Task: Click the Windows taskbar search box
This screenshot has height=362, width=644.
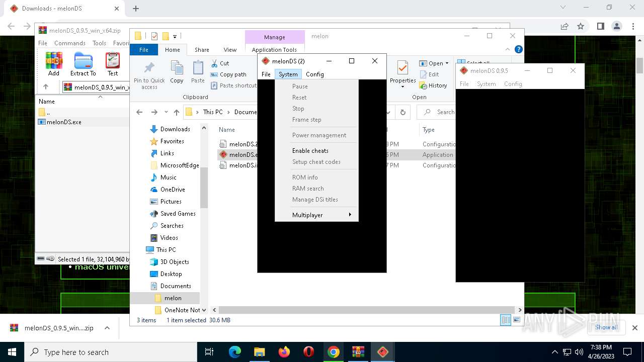Action: tap(111, 352)
